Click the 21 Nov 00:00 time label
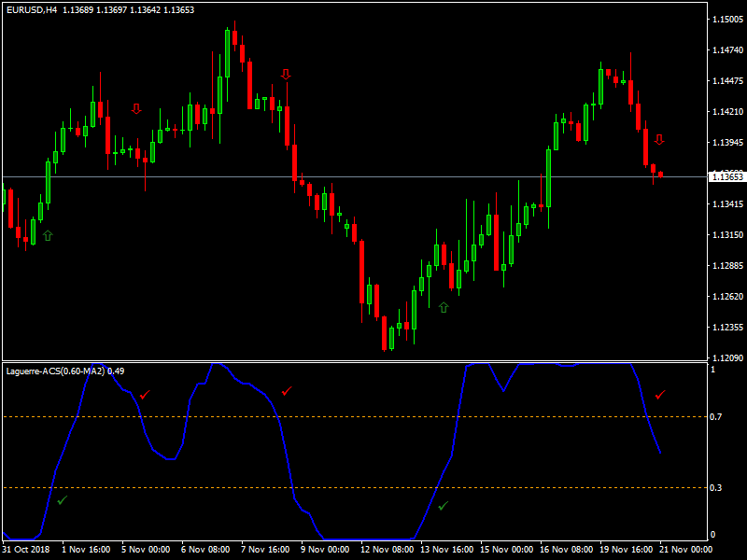The width and height of the screenshot is (747, 560). [686, 550]
